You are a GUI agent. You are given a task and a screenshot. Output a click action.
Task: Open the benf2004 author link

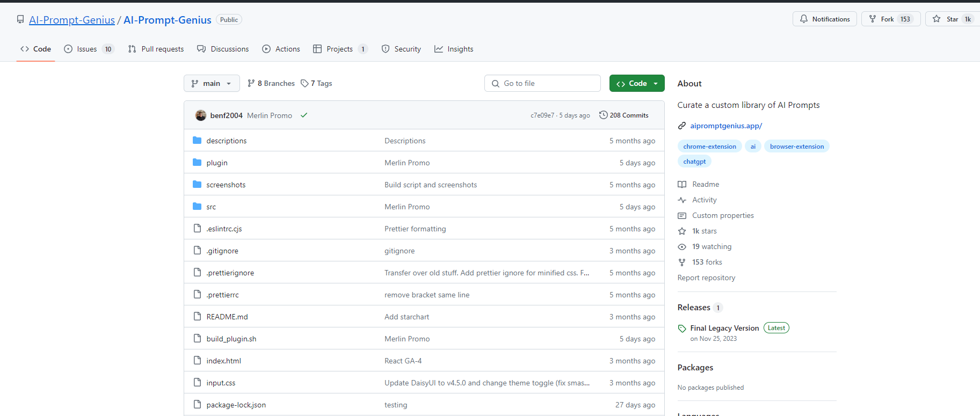coord(227,115)
